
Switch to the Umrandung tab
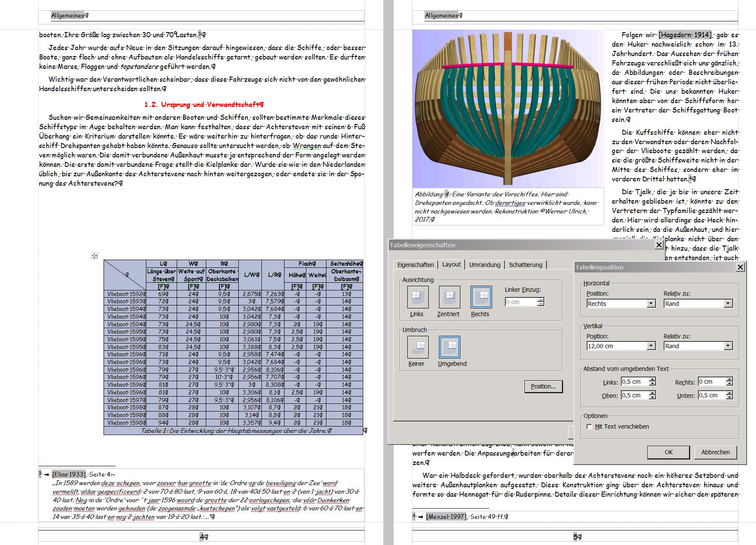pos(485,265)
